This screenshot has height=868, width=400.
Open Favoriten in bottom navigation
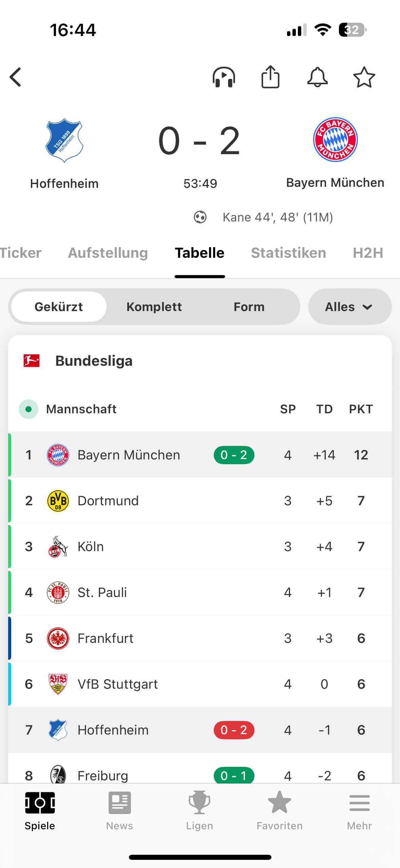click(280, 811)
